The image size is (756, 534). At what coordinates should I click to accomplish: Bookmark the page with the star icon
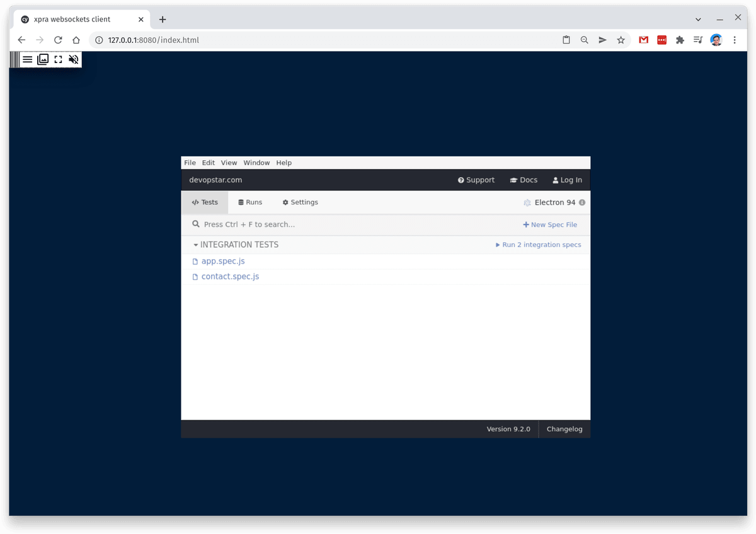tap(621, 39)
